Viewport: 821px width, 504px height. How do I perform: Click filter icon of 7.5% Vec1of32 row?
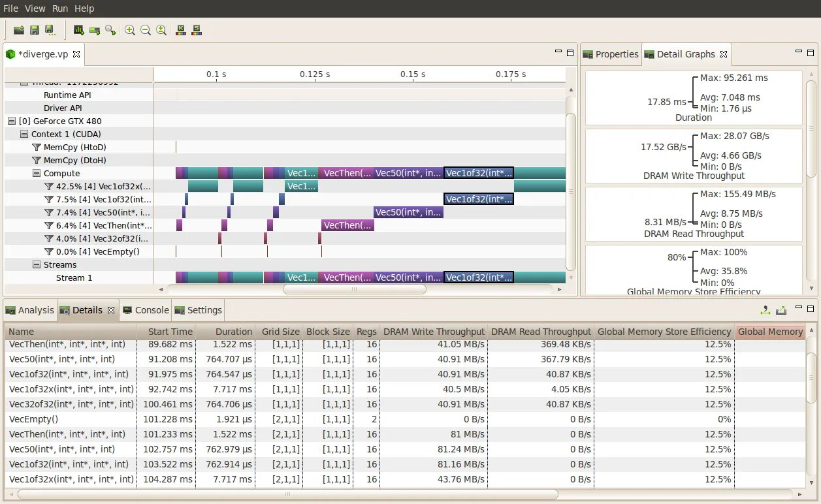click(x=49, y=199)
